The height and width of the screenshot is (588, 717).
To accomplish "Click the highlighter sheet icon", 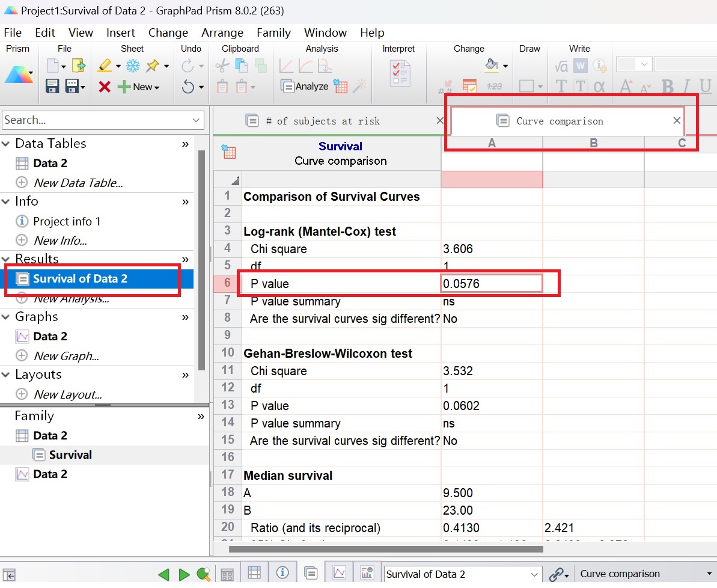I will pos(105,66).
